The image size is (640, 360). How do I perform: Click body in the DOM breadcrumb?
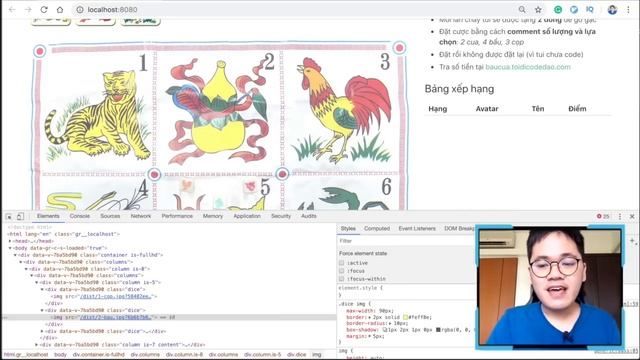pyautogui.click(x=60, y=355)
